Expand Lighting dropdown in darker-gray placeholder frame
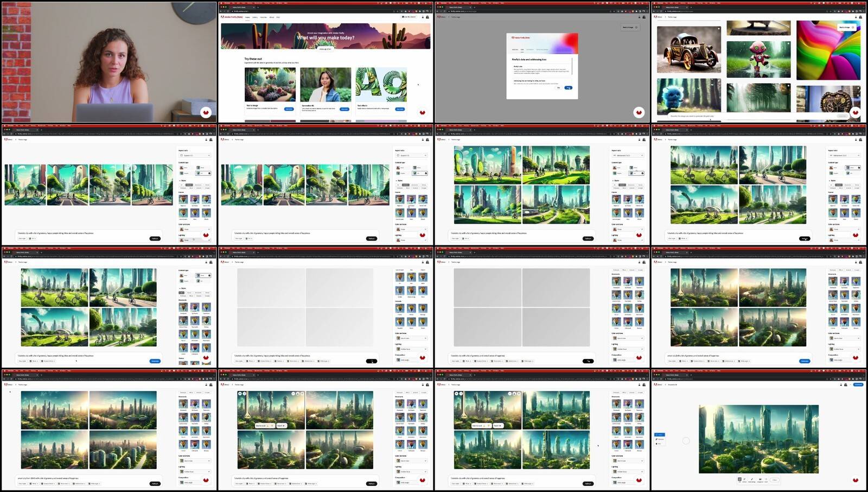This screenshot has height=492, width=868. click(629, 349)
